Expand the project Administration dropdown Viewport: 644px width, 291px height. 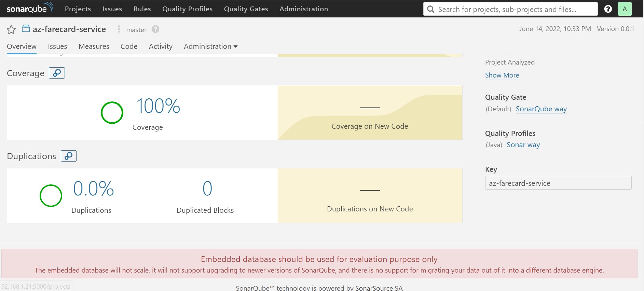210,46
